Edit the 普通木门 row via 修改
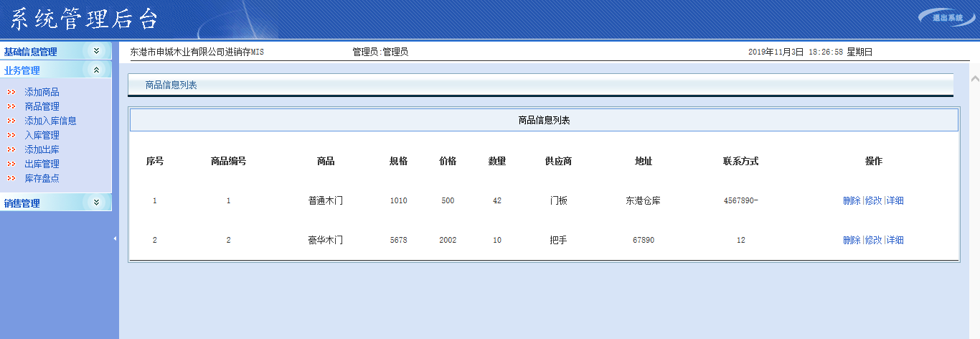This screenshot has height=339, width=980. click(x=873, y=200)
